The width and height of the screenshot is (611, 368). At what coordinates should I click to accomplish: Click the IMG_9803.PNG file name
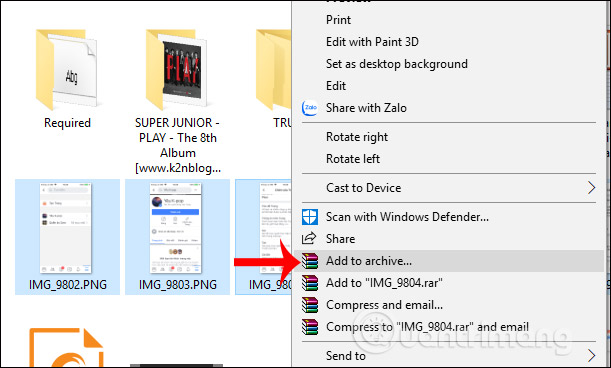coord(178,285)
